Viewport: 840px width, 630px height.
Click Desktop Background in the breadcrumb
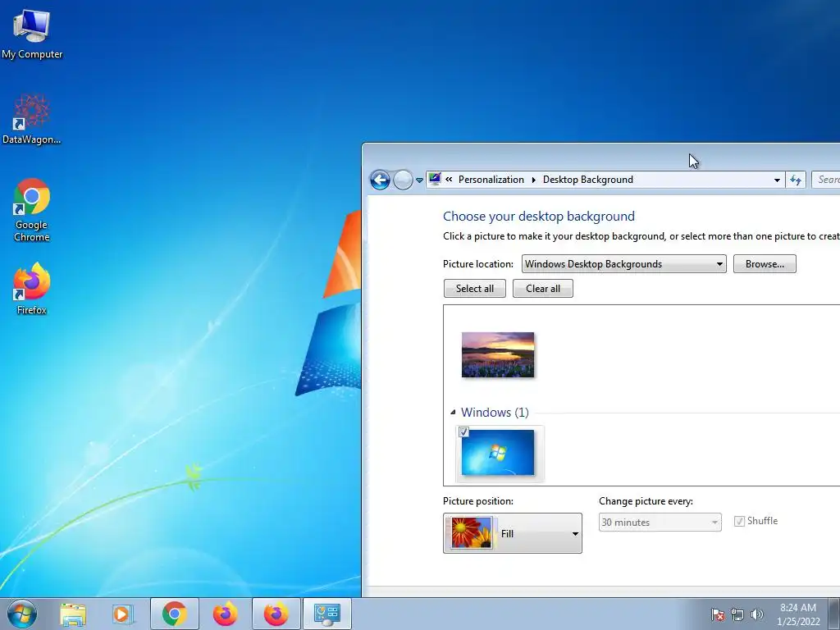587,180
